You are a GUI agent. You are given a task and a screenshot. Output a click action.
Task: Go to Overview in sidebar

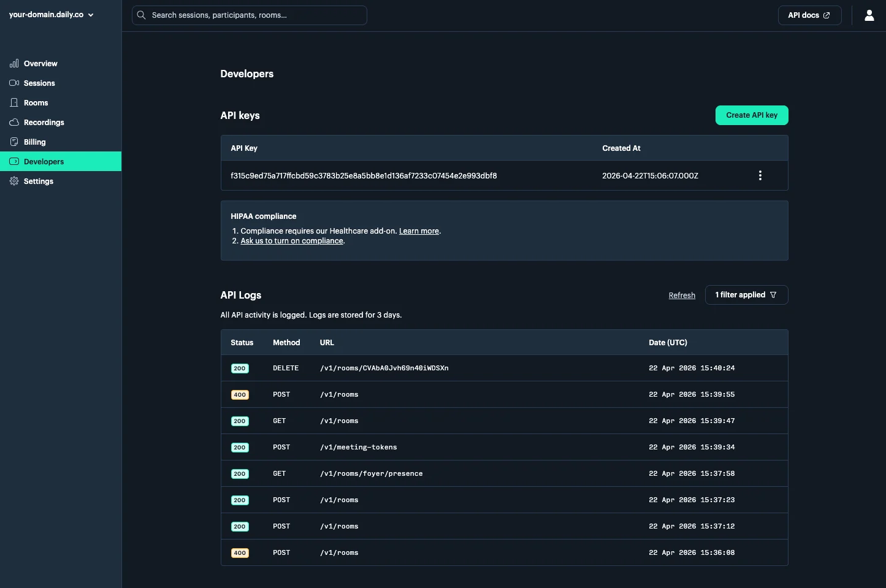[61, 64]
